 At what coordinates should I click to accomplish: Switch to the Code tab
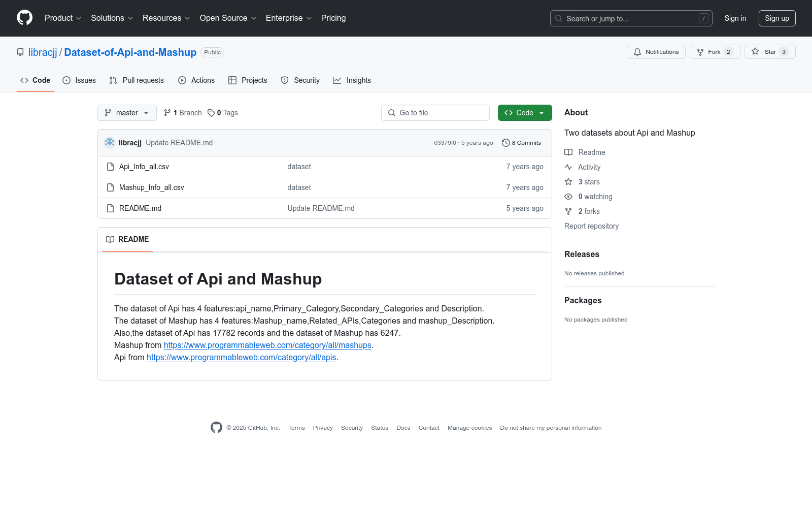point(36,80)
